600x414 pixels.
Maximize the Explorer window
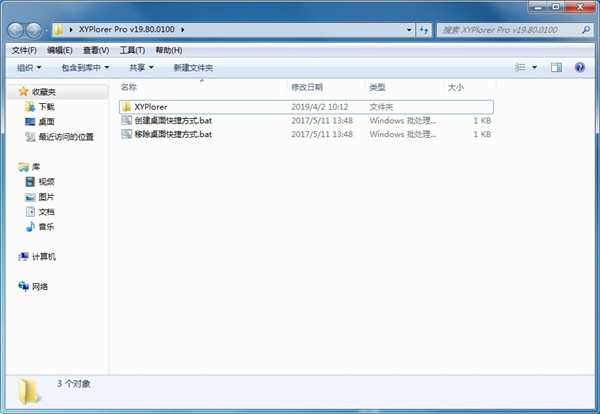point(556,7)
